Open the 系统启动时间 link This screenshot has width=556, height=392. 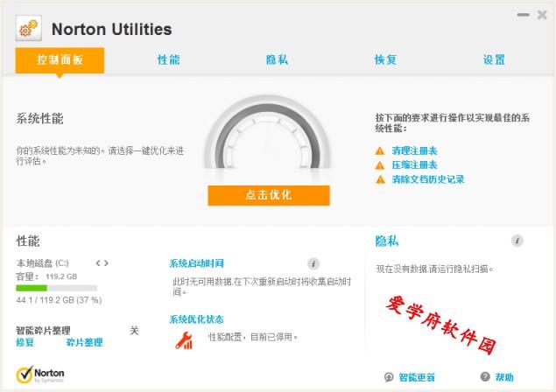(196, 263)
